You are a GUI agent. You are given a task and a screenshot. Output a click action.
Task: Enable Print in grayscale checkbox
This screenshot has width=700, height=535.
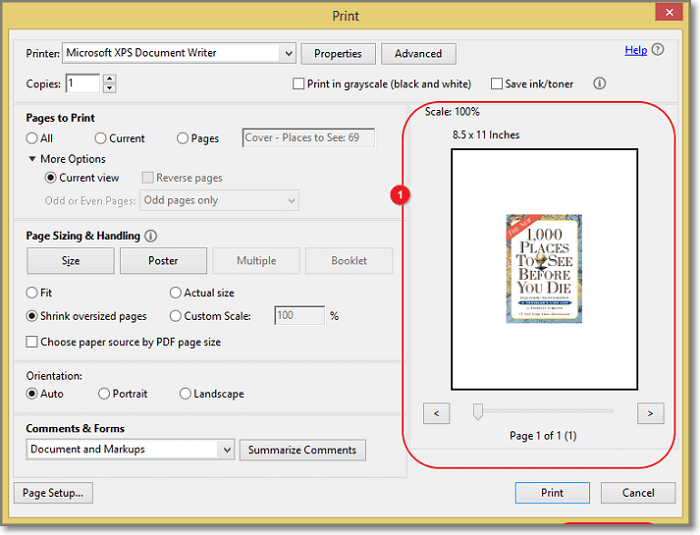coord(299,84)
